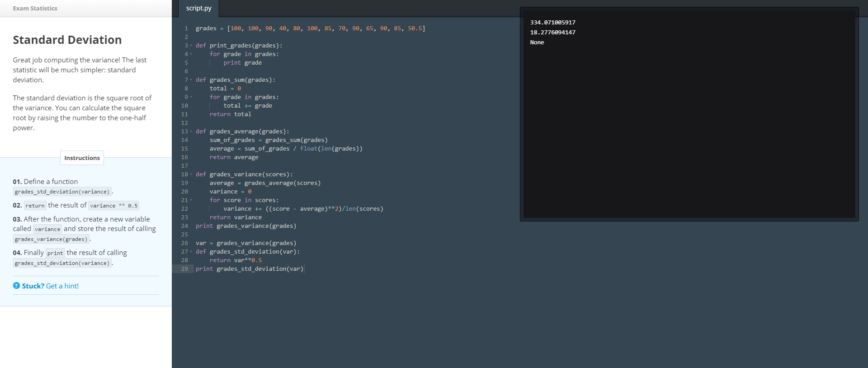Click the Instructions section label

82,158
